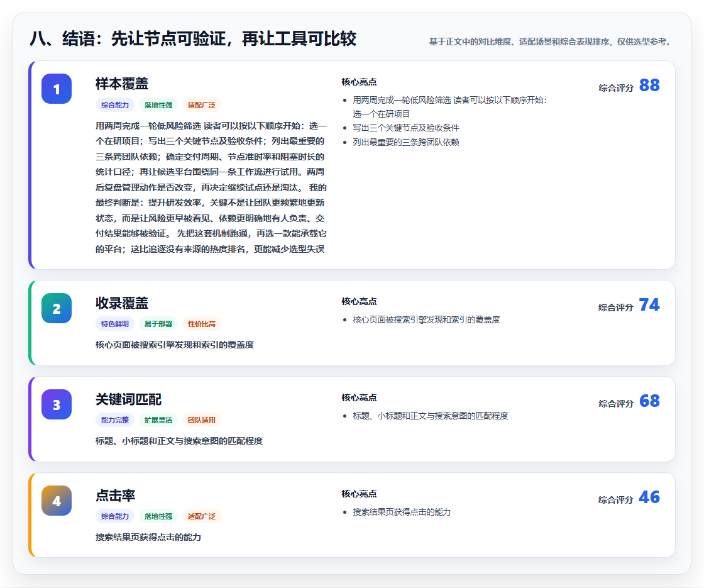This screenshot has height=588, width=704.
Task: Click bullet 搜索结果页获得点击的能力
Action: pyautogui.click(x=402, y=512)
